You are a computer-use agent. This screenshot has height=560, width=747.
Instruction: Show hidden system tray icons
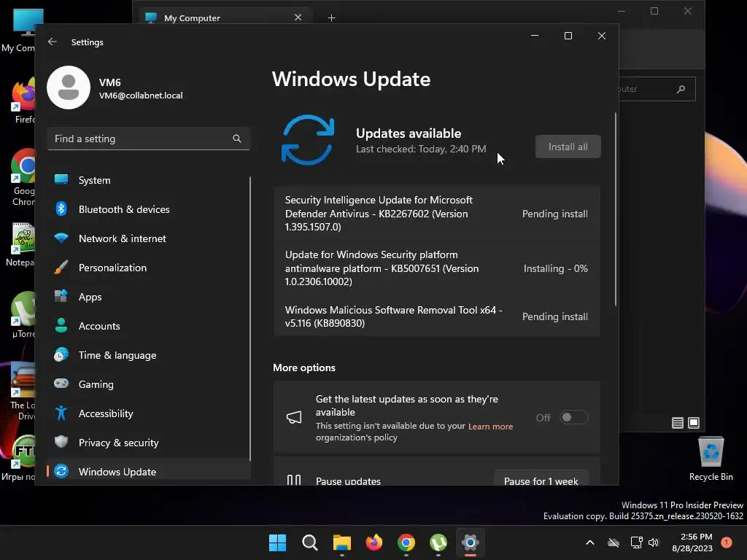589,542
